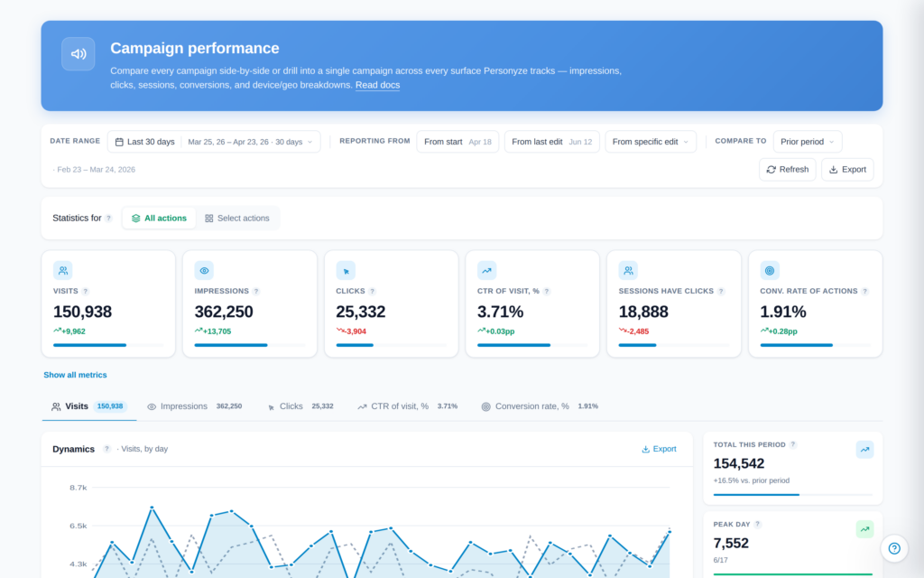The width and height of the screenshot is (924, 578).
Task: Click the Clicks card cursor icon
Action: (x=346, y=271)
